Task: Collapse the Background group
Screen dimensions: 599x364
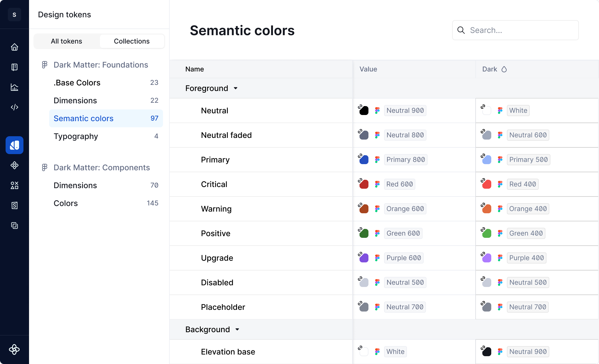Action: (x=237, y=329)
